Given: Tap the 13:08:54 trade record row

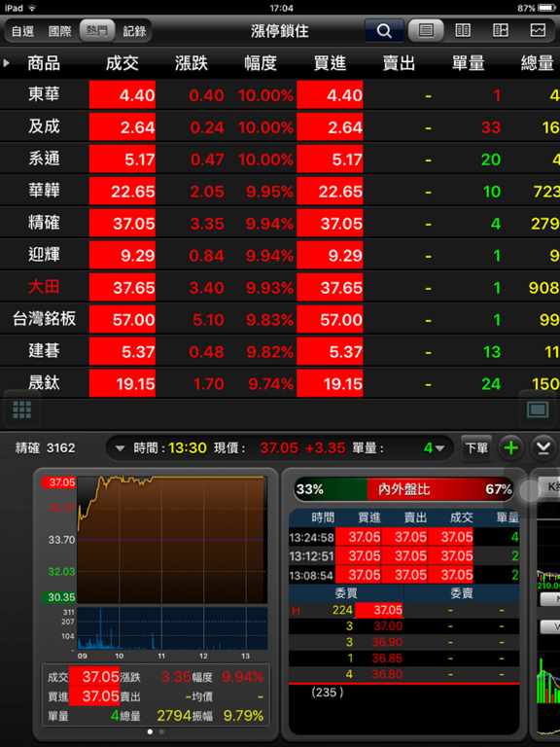Looking at the screenshot, I should point(403,575).
